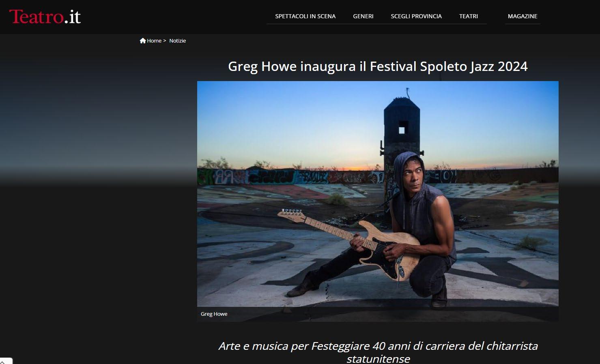600x364 pixels.
Task: Go to the Magazine section
Action: click(x=523, y=16)
